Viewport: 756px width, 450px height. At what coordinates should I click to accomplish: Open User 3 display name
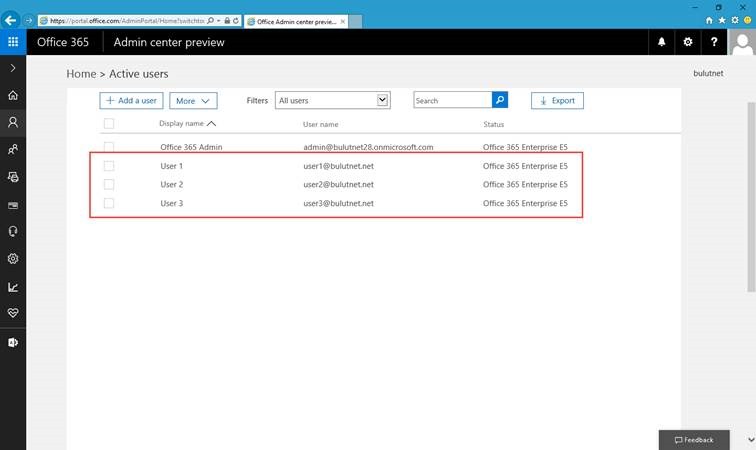coord(172,203)
